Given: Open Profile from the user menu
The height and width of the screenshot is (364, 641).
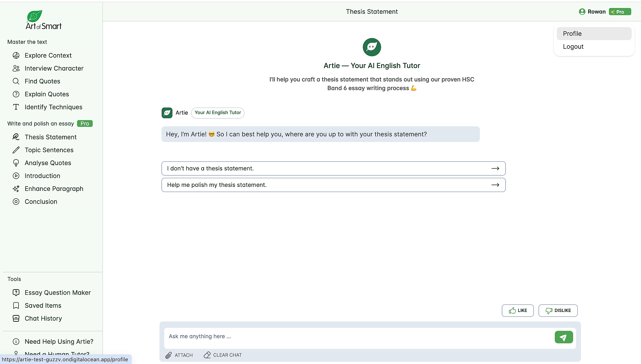Looking at the screenshot, I should [x=594, y=34].
